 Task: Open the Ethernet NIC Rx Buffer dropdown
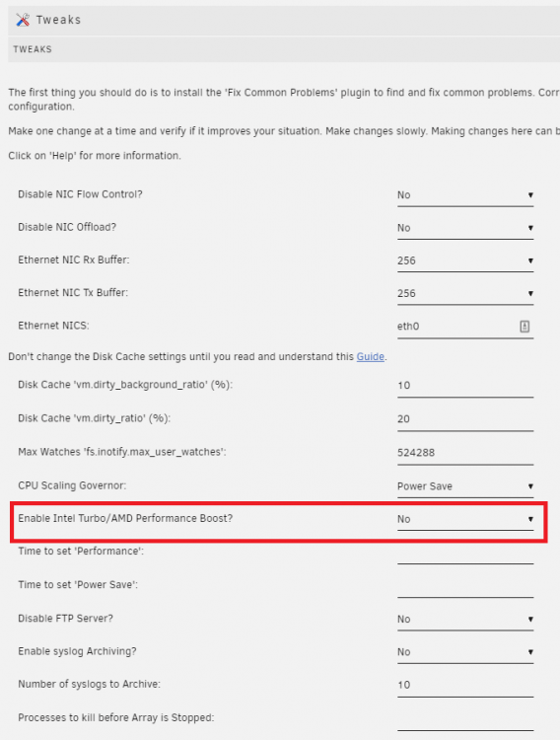465,261
